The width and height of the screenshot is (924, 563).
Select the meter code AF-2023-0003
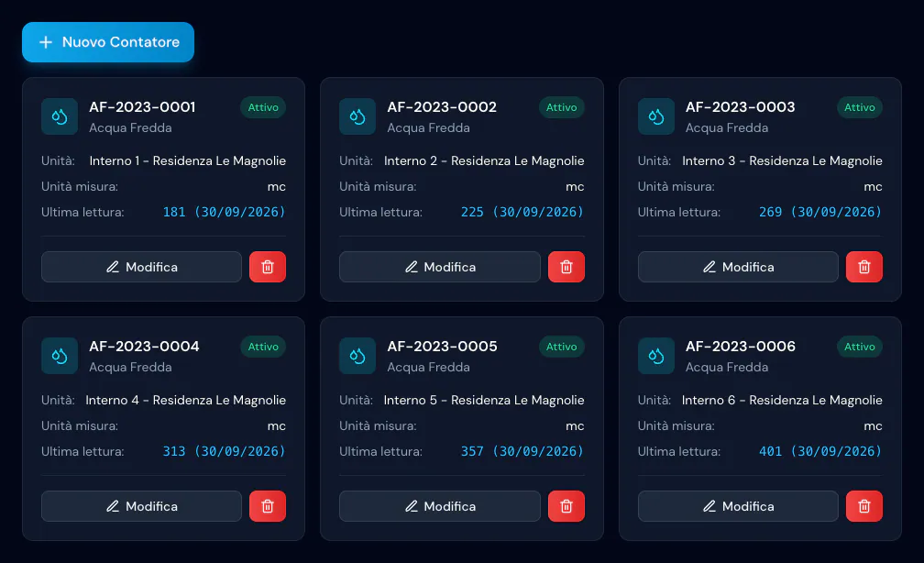[740, 106]
